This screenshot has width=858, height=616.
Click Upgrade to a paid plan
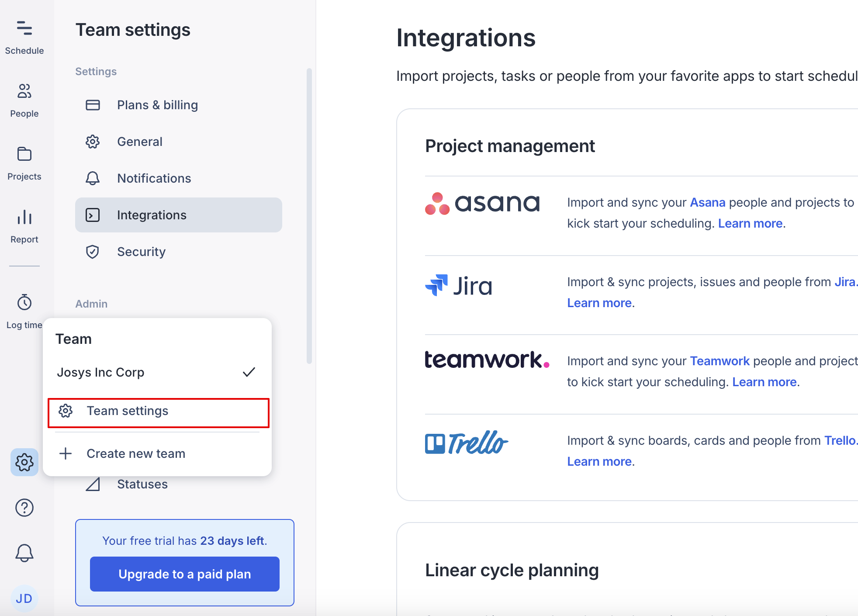(x=184, y=574)
